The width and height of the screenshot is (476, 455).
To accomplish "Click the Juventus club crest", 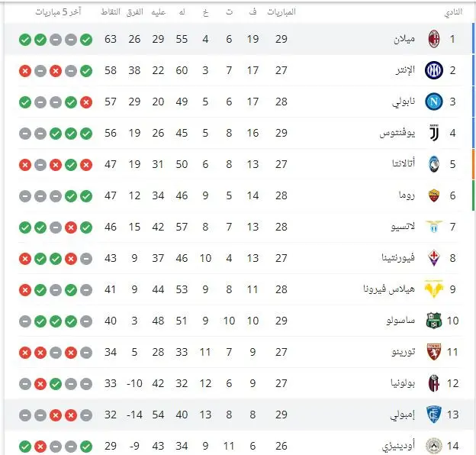I will tap(434, 133).
